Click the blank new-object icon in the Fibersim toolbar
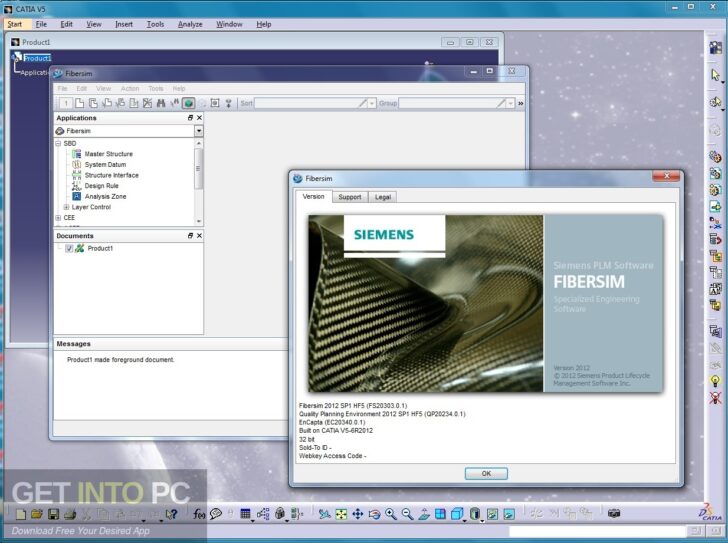This screenshot has width=728, height=543. pos(79,103)
